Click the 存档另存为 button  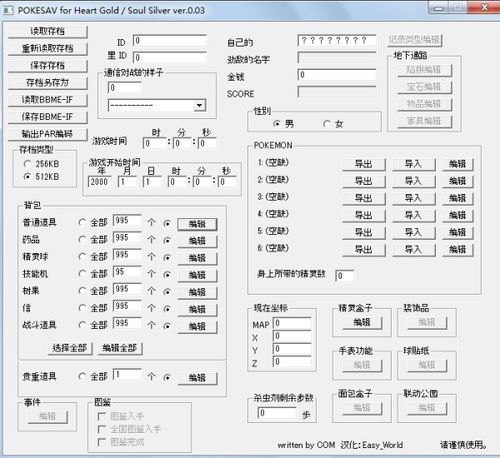[x=47, y=83]
